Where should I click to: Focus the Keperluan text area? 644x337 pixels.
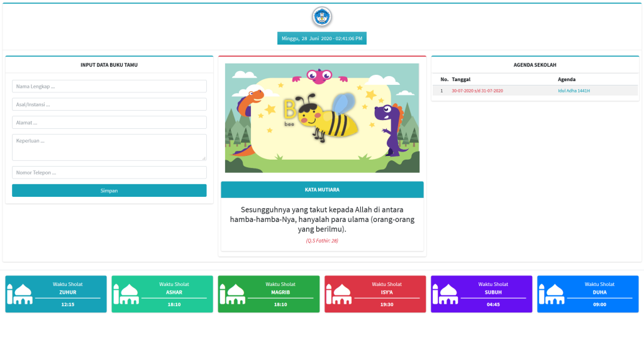tap(109, 147)
